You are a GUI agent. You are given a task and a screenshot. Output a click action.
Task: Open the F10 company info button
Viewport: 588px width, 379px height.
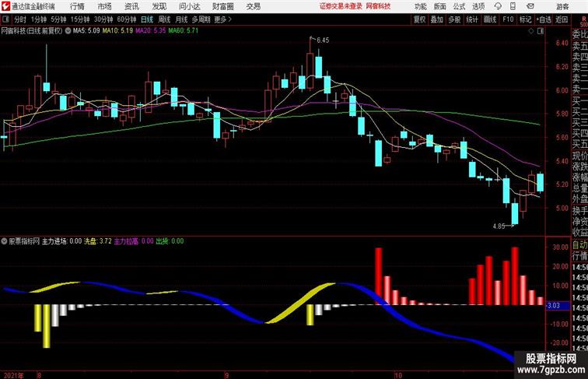click(508, 19)
